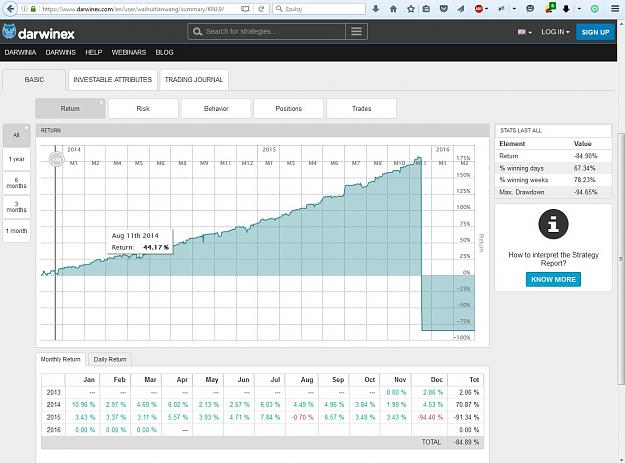The image size is (625, 463).
Task: Open the language flag dropdown
Action: [524, 32]
